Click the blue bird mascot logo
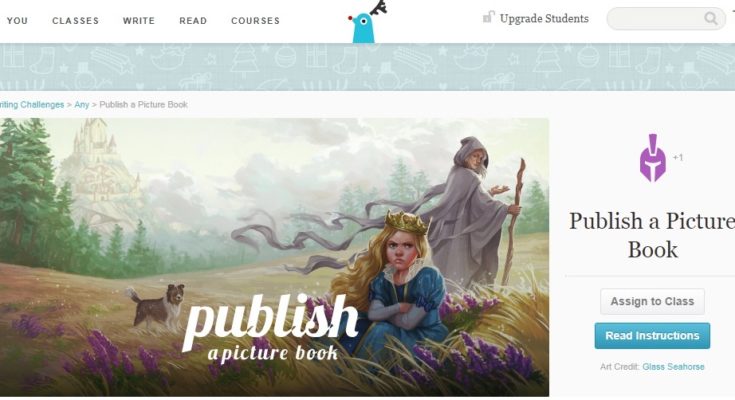Screen dimensions: 735x400 tap(368, 22)
